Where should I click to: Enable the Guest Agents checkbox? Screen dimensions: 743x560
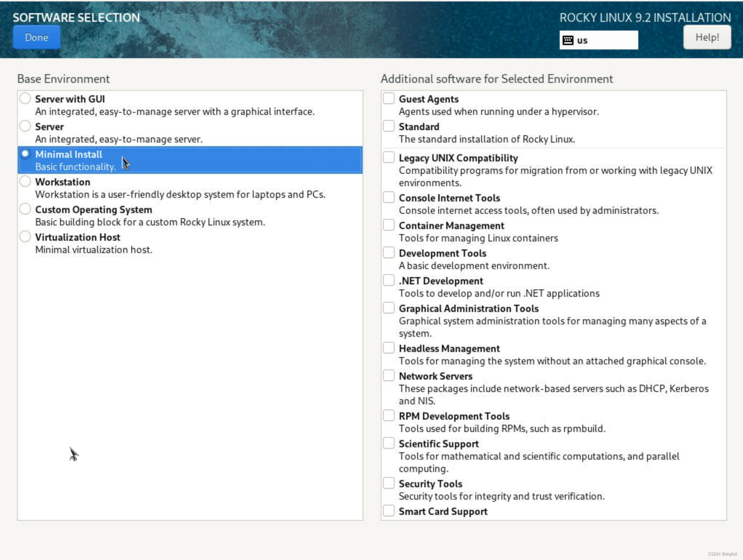point(388,98)
